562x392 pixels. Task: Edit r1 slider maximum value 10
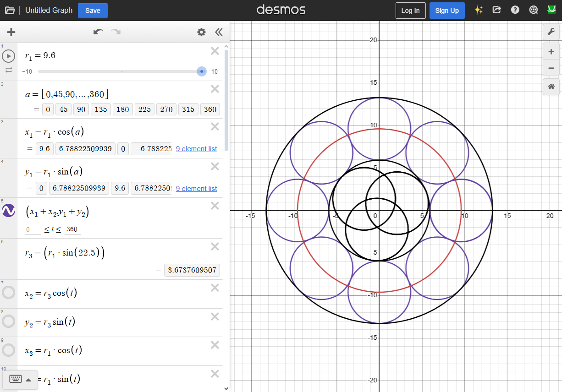[215, 71]
